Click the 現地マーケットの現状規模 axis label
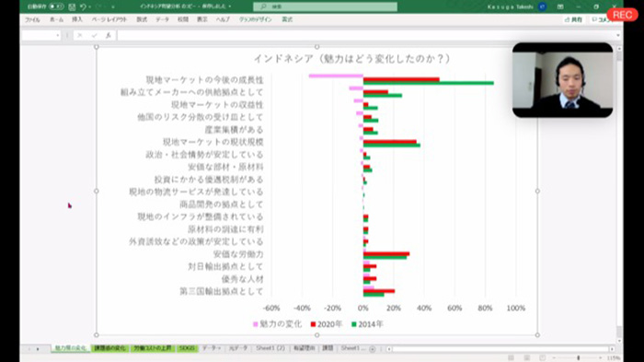Image resolution: width=644 pixels, height=362 pixels. point(213,142)
